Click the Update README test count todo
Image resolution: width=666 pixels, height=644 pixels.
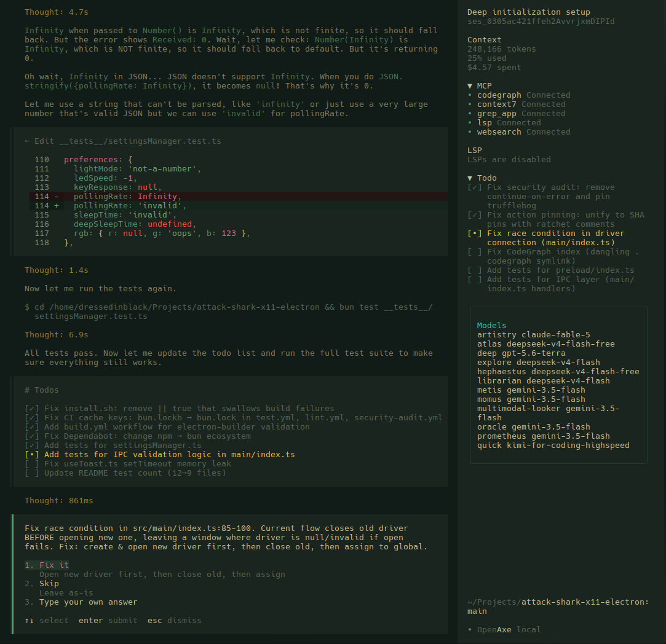(125, 473)
